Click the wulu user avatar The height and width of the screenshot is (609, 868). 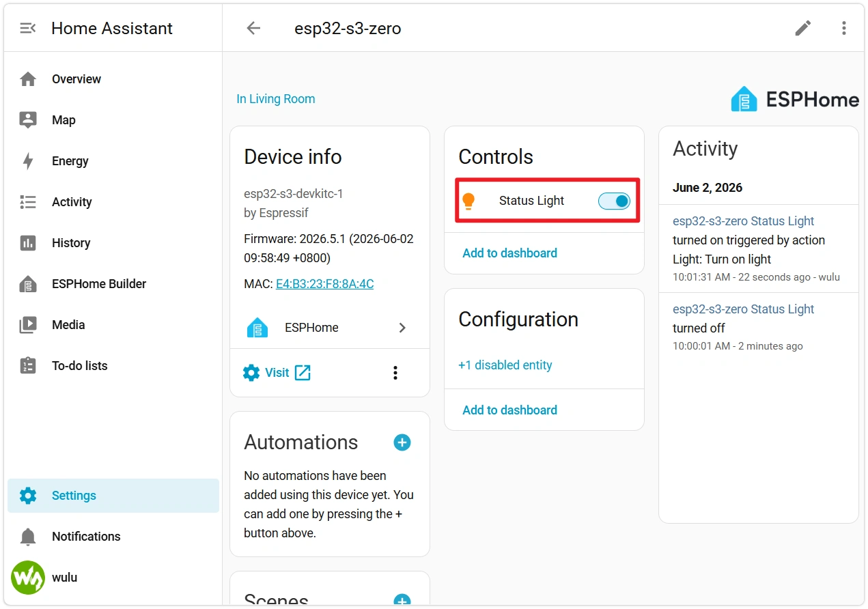[28, 578]
